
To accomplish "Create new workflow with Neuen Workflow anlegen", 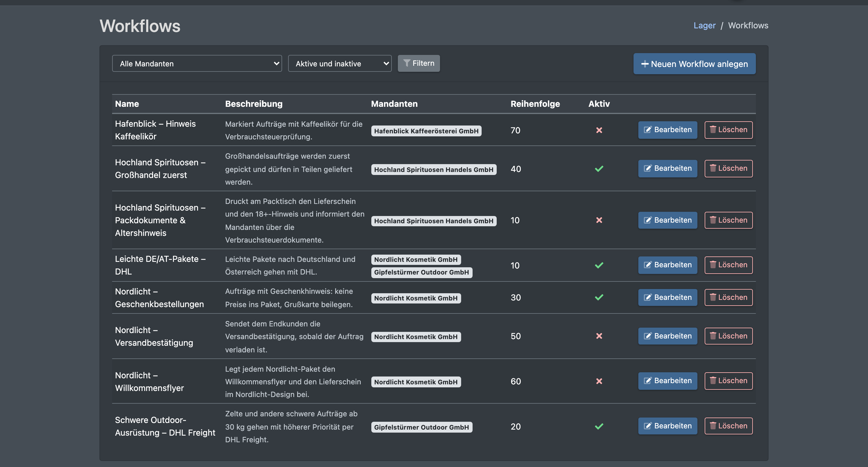I will click(x=694, y=64).
